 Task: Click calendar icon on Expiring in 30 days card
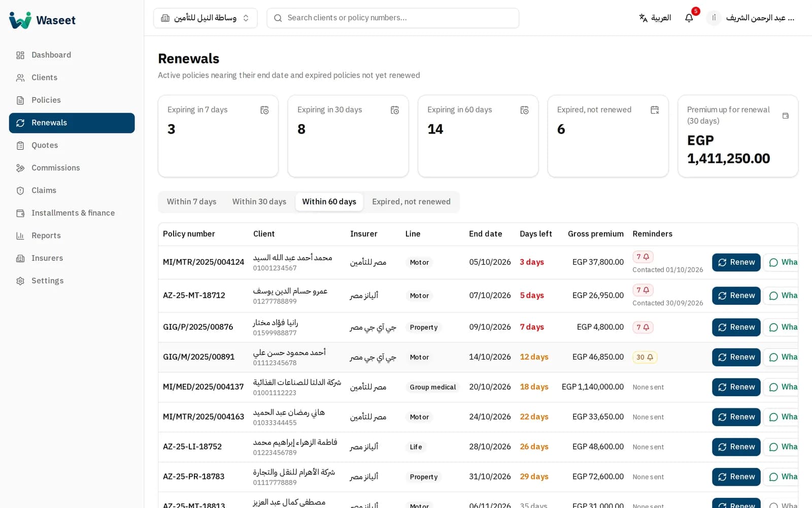[x=394, y=110]
